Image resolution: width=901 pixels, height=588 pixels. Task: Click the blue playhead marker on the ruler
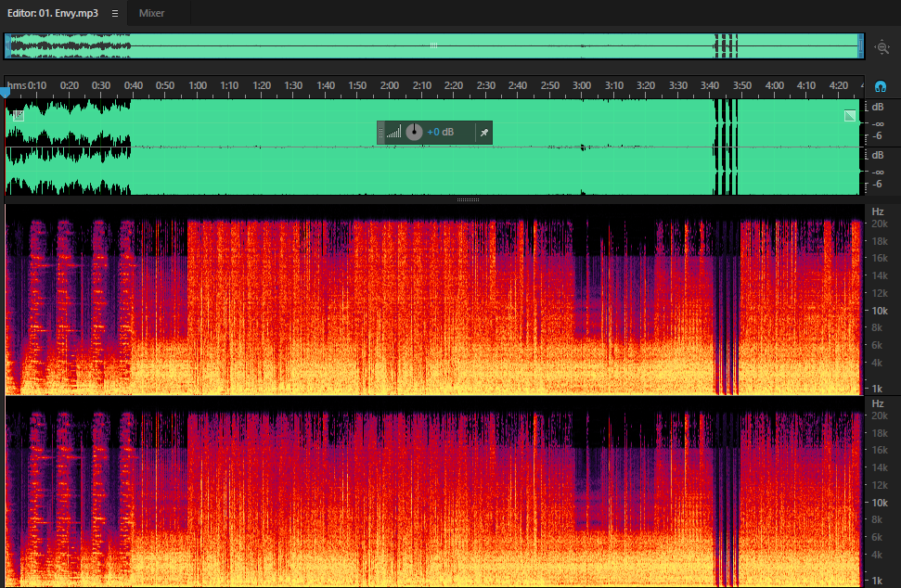pyautogui.click(x=6, y=93)
